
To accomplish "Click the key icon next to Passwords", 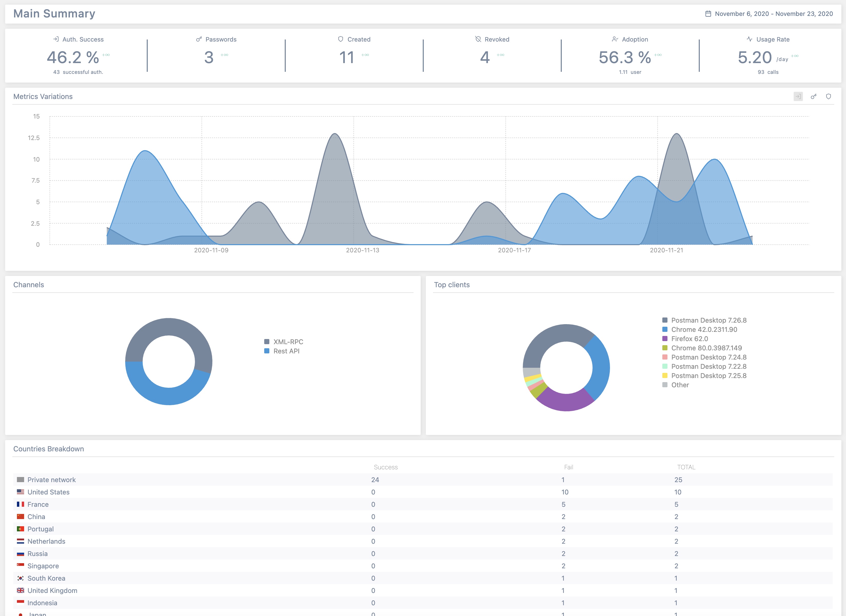I will [199, 39].
